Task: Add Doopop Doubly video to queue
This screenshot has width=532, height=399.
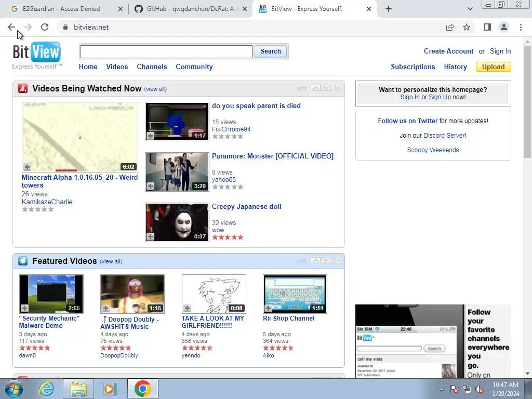Action: tap(106, 308)
